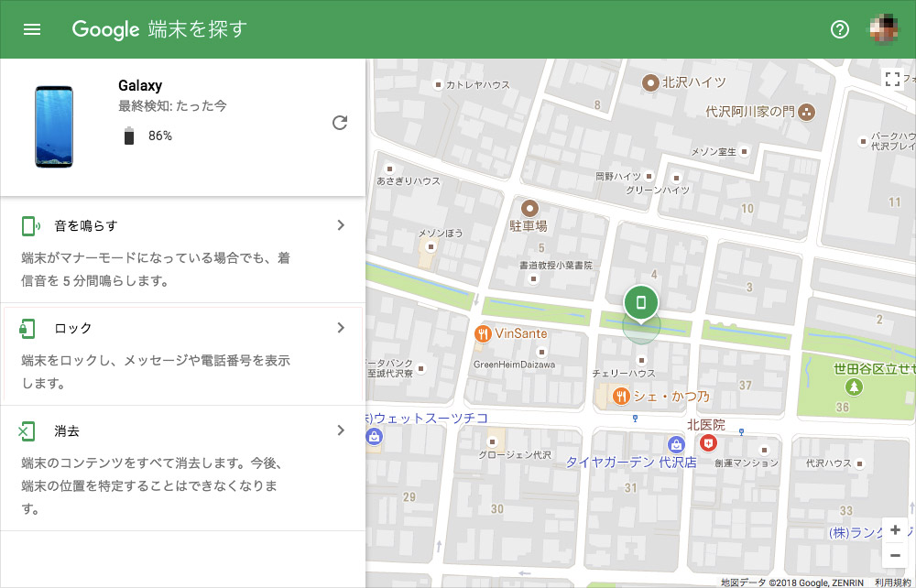Toggle fullscreen map view
The image size is (916, 588).
click(x=892, y=79)
